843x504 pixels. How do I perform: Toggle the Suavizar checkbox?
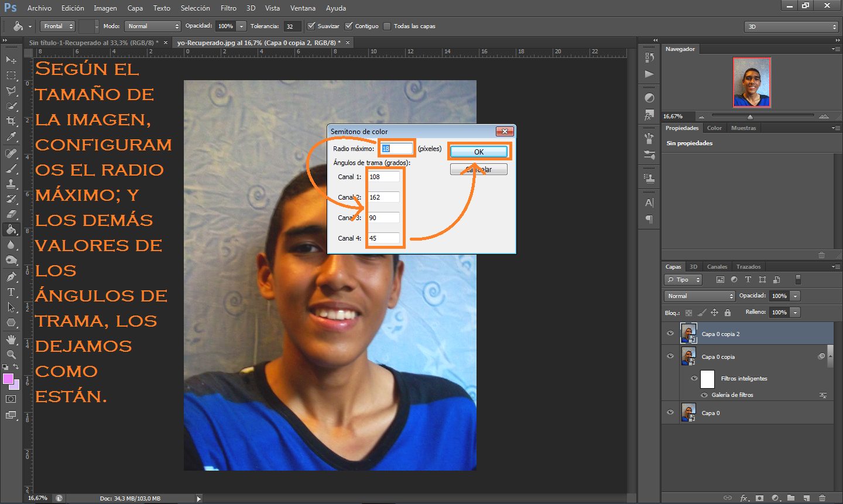311,26
